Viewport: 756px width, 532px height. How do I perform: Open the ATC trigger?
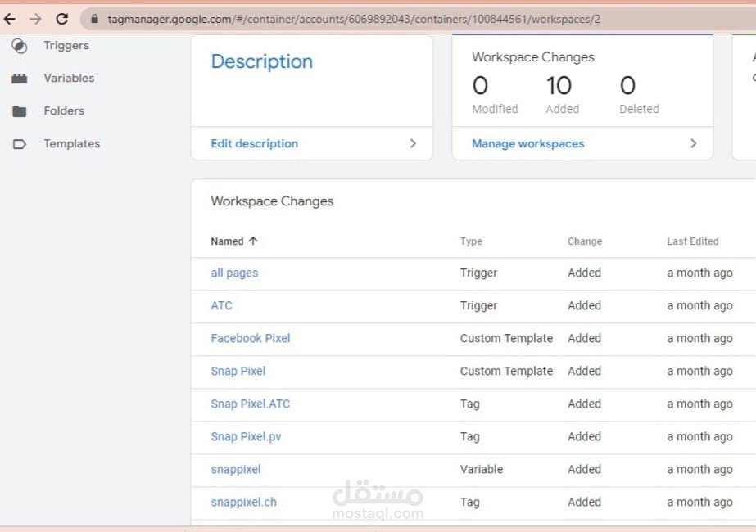221,305
